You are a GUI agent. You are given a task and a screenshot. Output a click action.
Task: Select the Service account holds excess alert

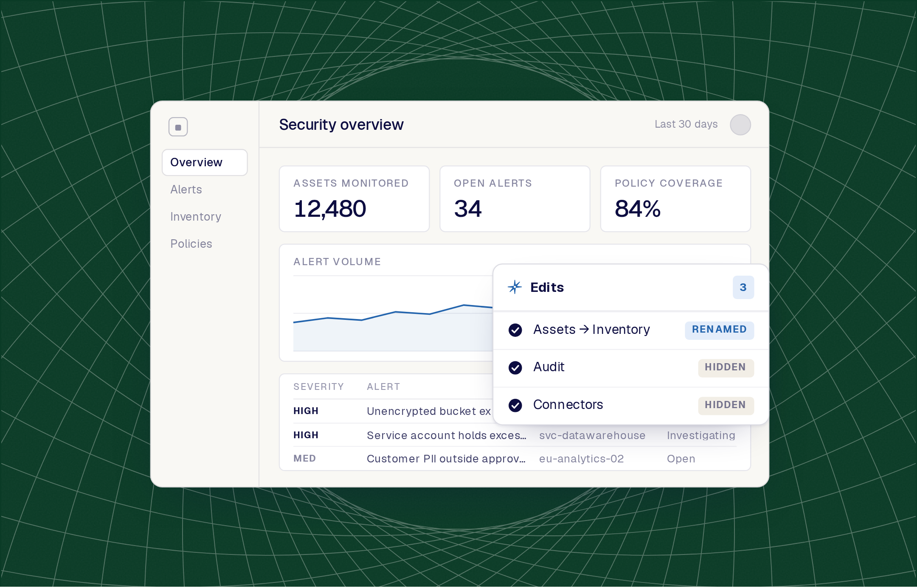515,435
